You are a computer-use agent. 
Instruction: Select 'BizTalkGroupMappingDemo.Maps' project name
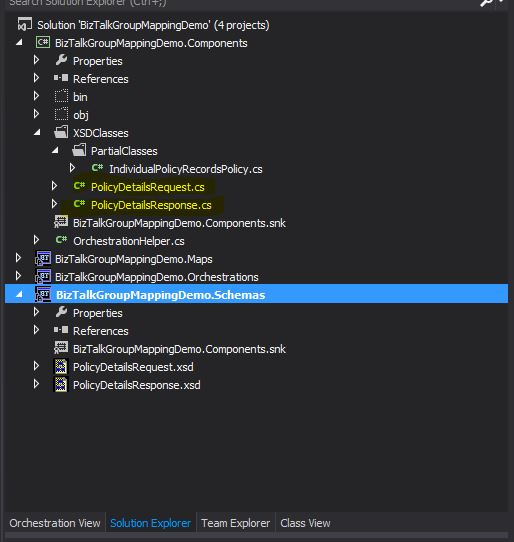click(133, 259)
